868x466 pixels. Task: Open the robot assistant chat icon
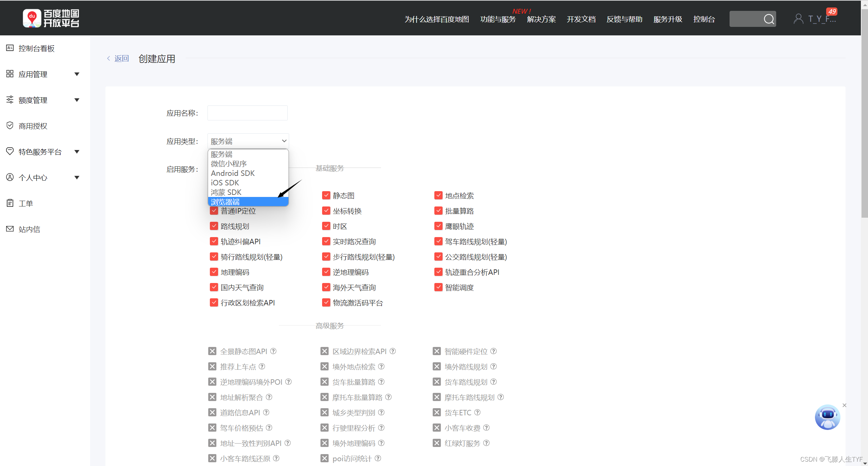pos(827,417)
